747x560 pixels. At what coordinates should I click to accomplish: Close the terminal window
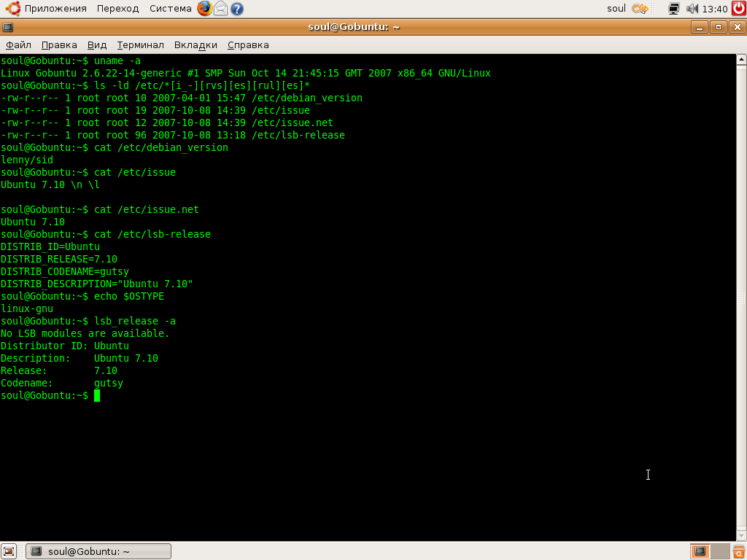[738, 27]
